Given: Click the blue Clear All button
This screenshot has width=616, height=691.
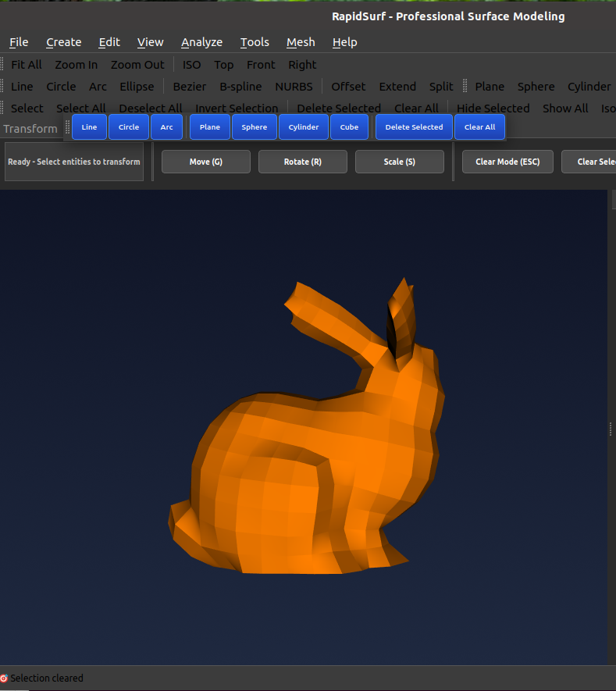Looking at the screenshot, I should pyautogui.click(x=480, y=127).
